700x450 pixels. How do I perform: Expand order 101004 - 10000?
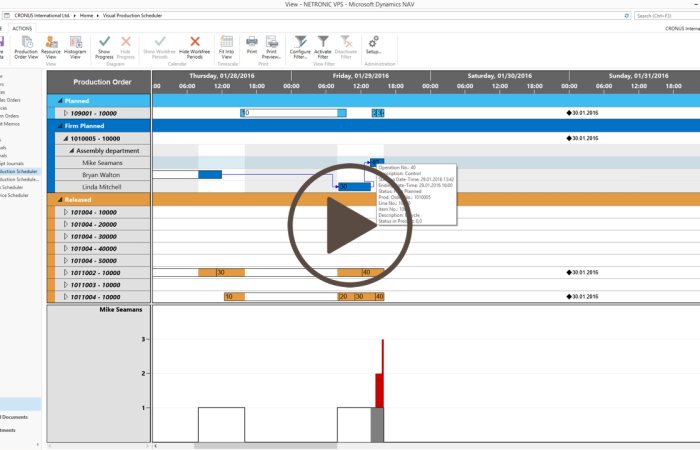click(x=66, y=212)
